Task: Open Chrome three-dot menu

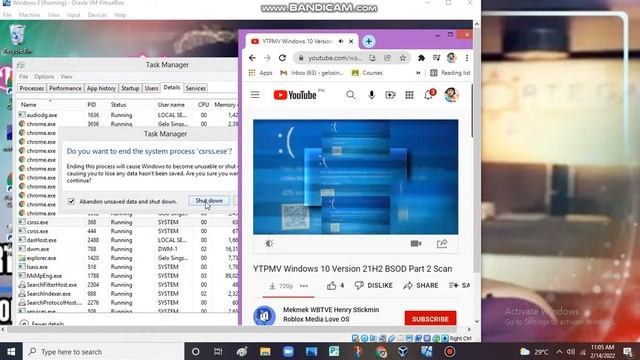Action: (467, 58)
